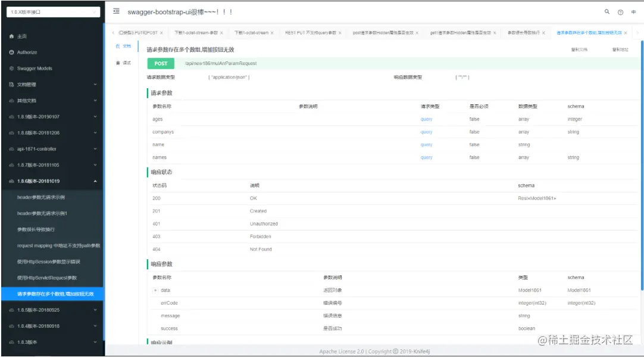The image size is (644, 357).
Task: Open 使用HttpSession参数显示错误 item
Action: (49, 262)
